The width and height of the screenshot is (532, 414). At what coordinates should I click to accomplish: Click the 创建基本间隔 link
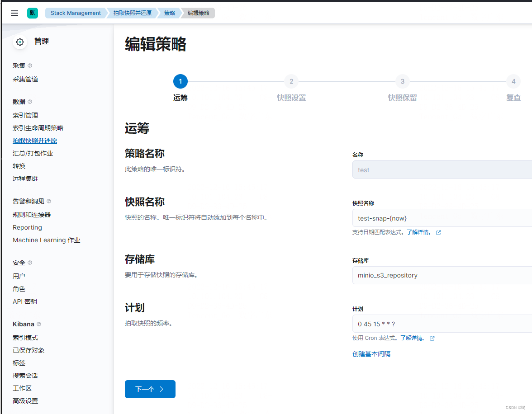[371, 353]
